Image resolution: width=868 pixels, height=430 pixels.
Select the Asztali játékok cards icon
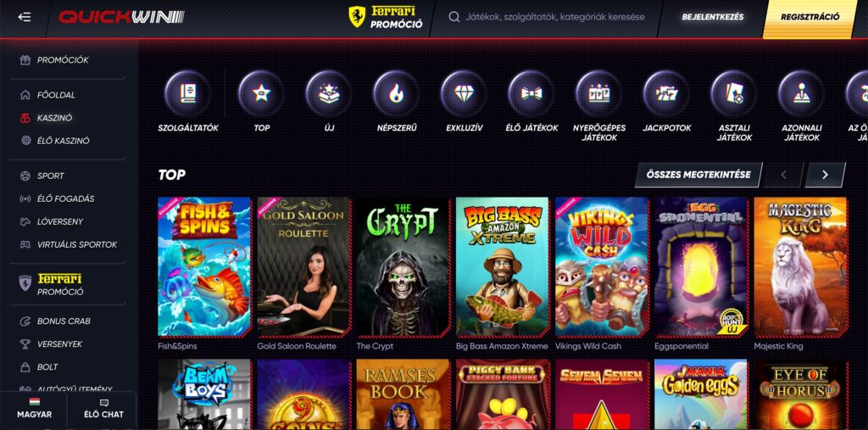734,93
